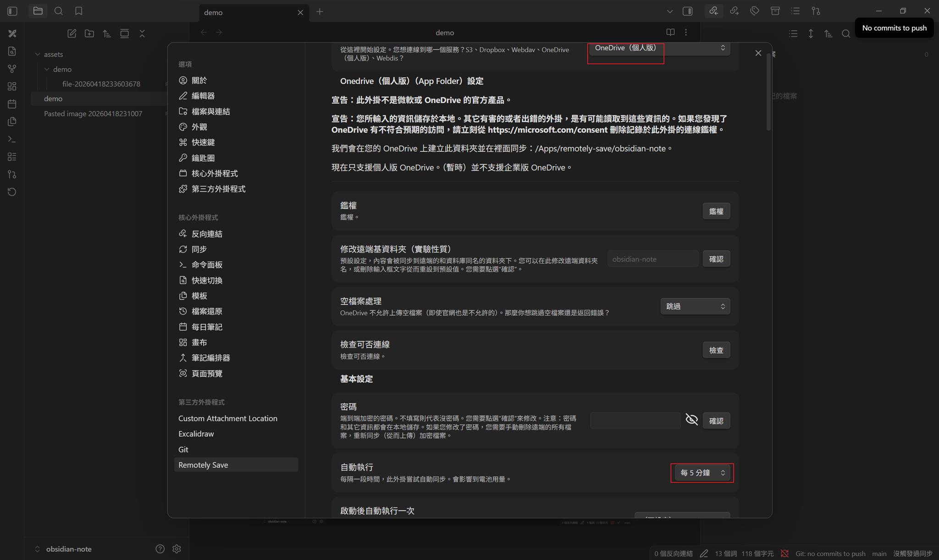
Task: Open the search icon in top ribbon
Action: pyautogui.click(x=58, y=11)
